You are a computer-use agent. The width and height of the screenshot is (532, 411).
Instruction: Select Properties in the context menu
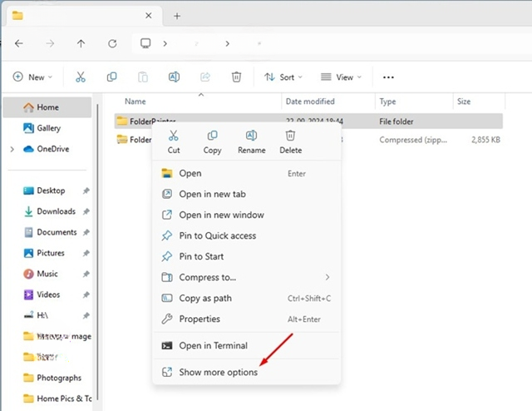click(247, 319)
